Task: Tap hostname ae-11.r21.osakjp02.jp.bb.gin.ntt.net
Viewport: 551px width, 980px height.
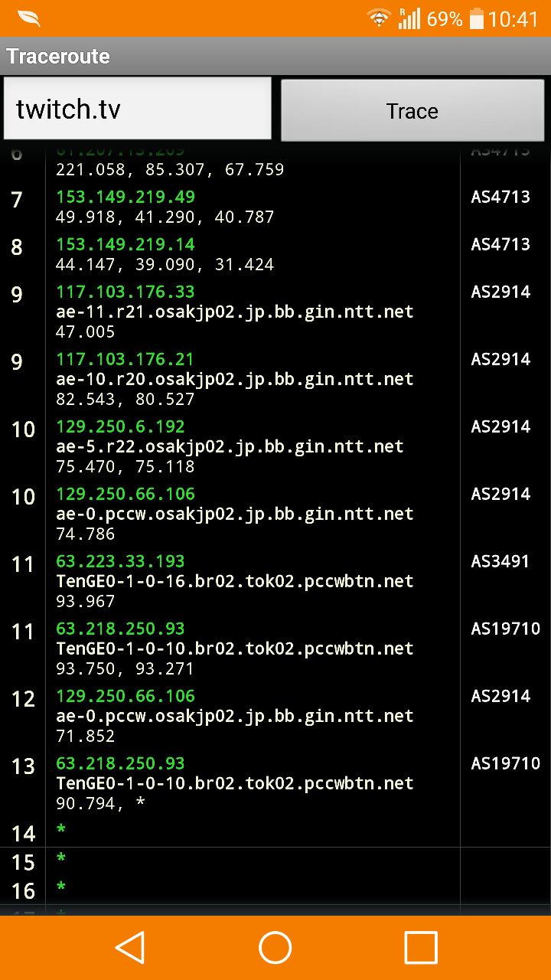Action: click(235, 312)
